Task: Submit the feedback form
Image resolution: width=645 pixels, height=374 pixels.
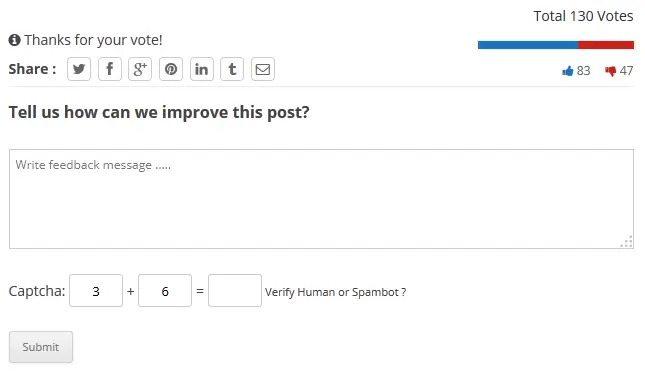Action: (x=41, y=347)
